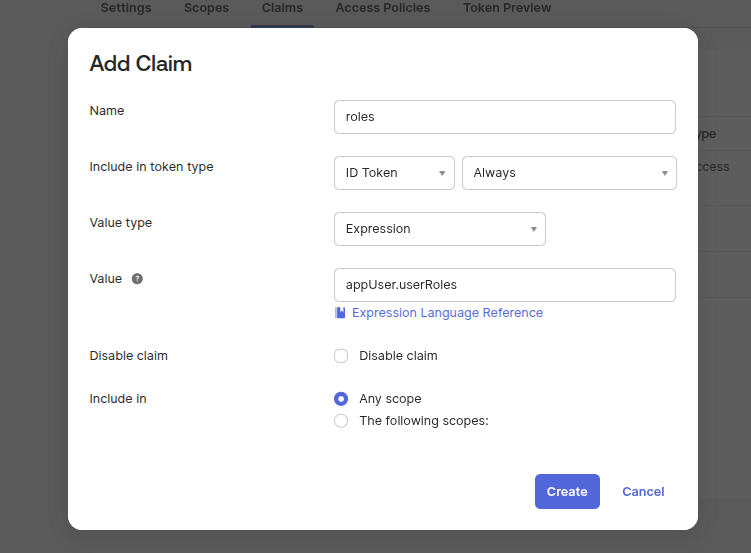Click the Name field containing roles
Image resolution: width=751 pixels, height=553 pixels.
pyautogui.click(x=505, y=117)
